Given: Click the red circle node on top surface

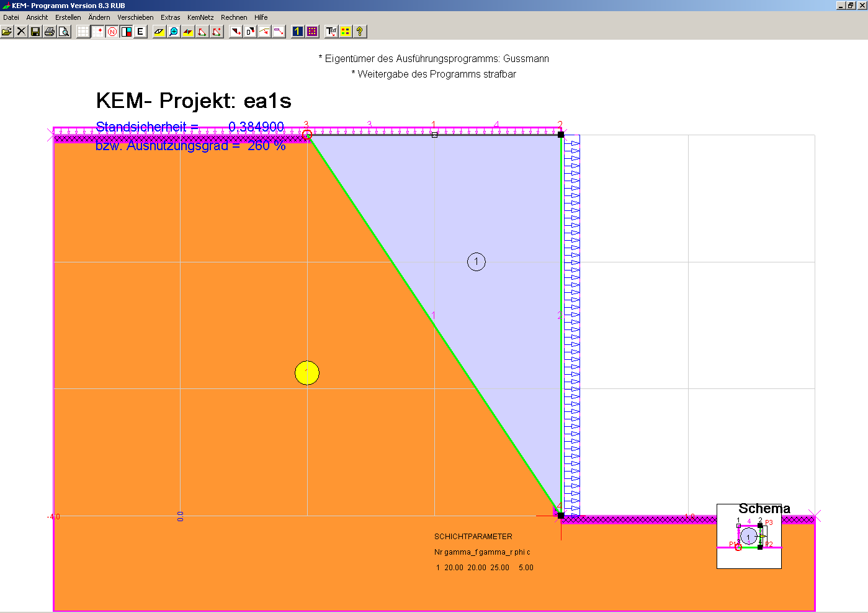Looking at the screenshot, I should tap(307, 135).
